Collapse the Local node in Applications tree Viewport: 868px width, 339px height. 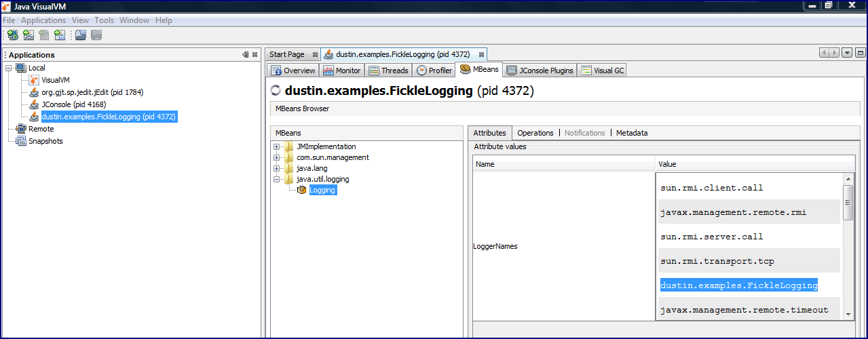point(9,68)
